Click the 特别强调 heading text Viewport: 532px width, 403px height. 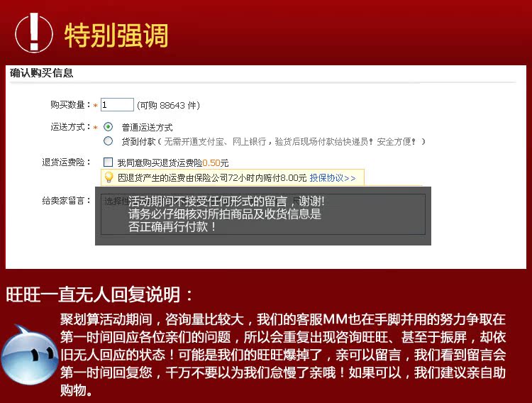tap(116, 35)
